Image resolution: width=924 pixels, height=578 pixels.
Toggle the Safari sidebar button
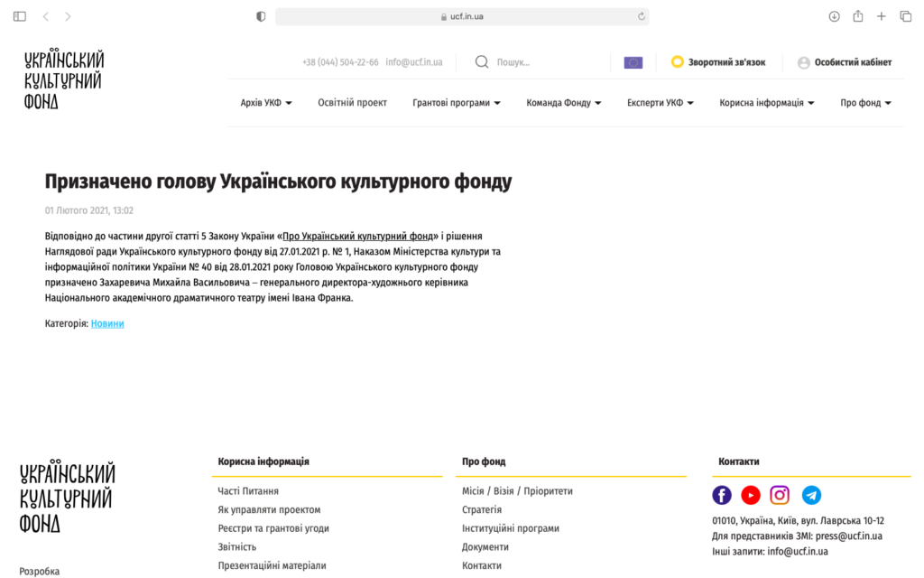[20, 16]
